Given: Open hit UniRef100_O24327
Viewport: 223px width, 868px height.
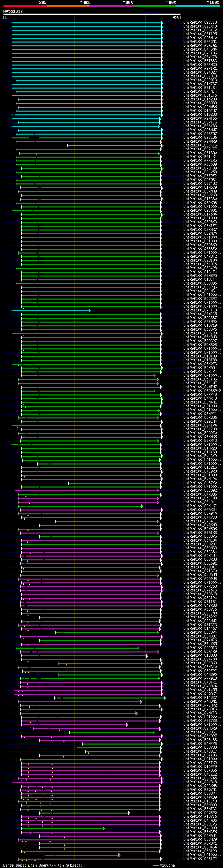Looking at the screenshot, I should click(200, 73).
